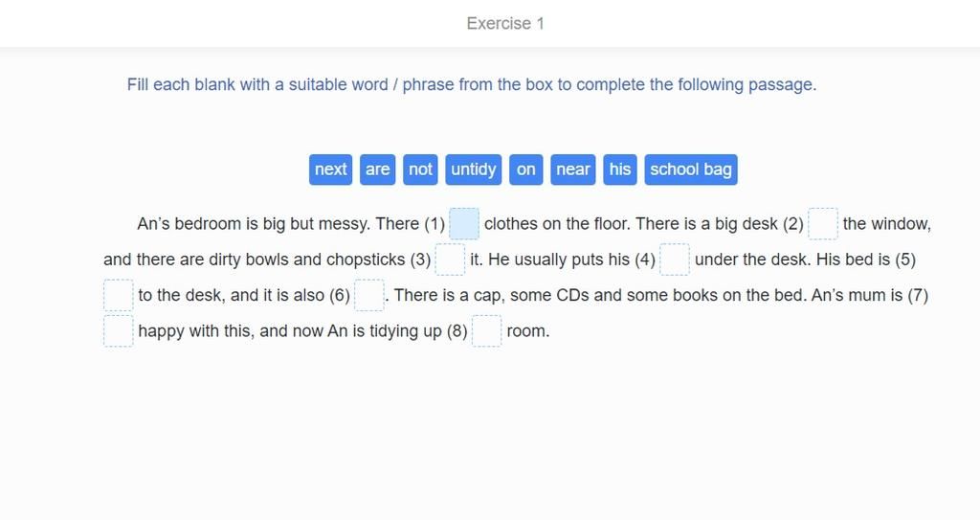980x520 pixels.
Task: Click blank (1) before 'clothes on the floor'
Action: tap(464, 224)
